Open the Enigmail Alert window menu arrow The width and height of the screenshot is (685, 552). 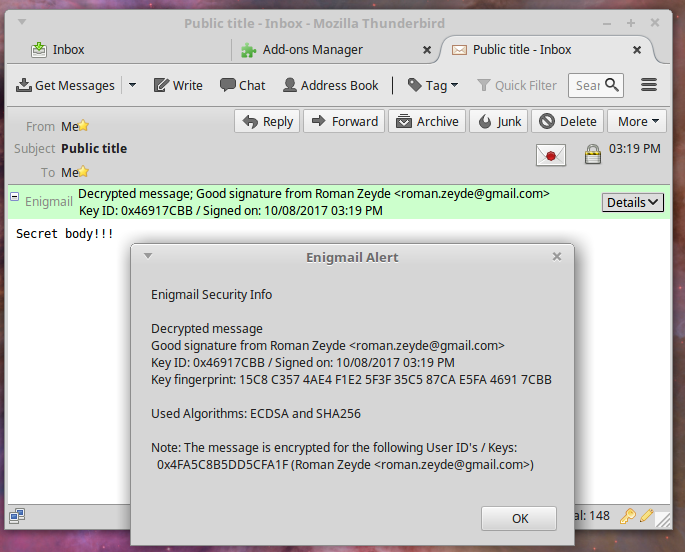tap(148, 255)
